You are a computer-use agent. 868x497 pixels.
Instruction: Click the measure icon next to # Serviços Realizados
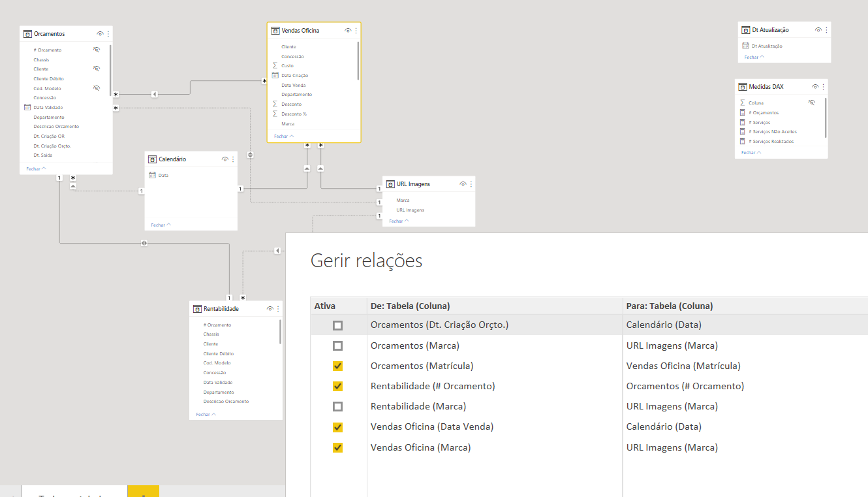pos(743,141)
